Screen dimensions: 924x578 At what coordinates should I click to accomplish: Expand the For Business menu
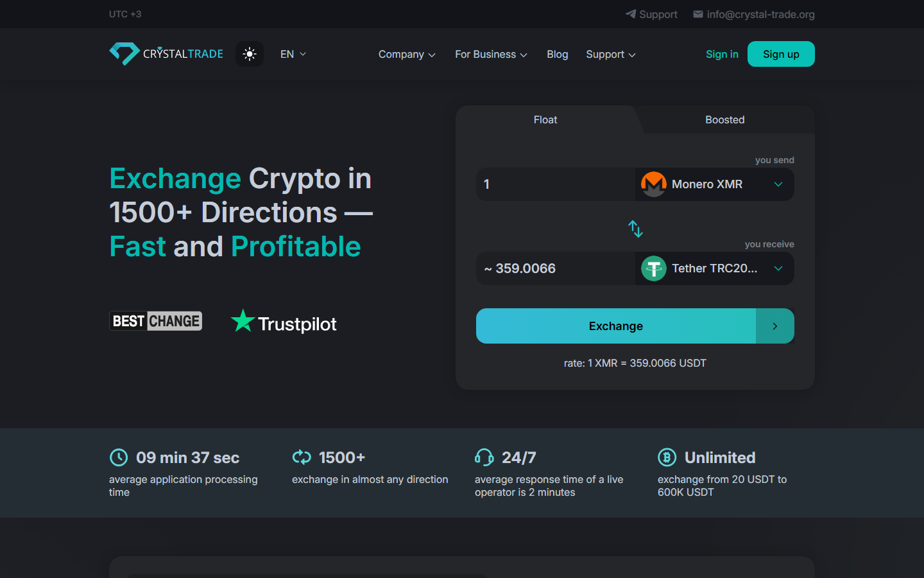point(491,55)
